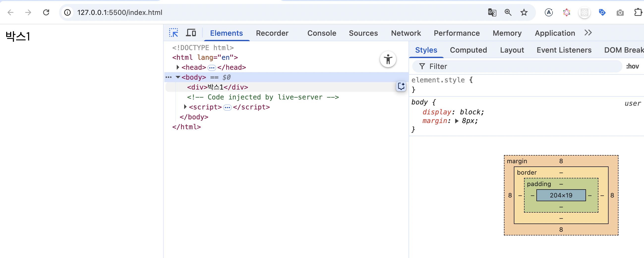Show more DevTools tabs chevron
Image resolution: width=644 pixels, height=258 pixels.
(588, 33)
